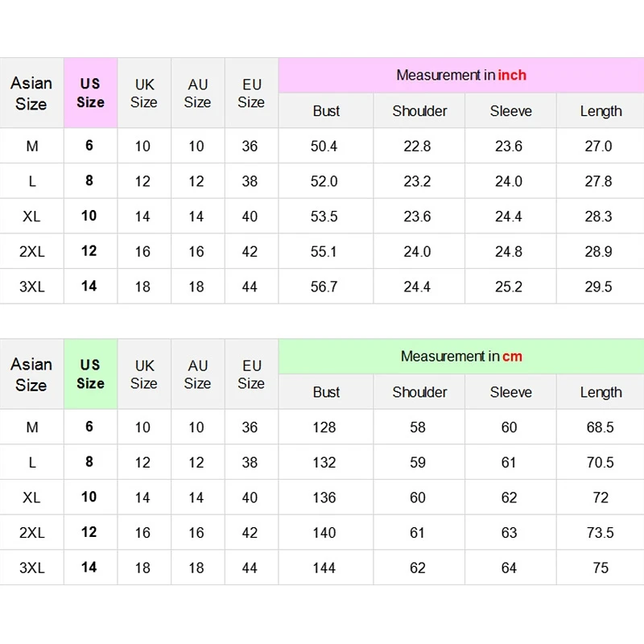Click the 70.5 length value
This screenshot has width=644, height=644.
pos(600,462)
